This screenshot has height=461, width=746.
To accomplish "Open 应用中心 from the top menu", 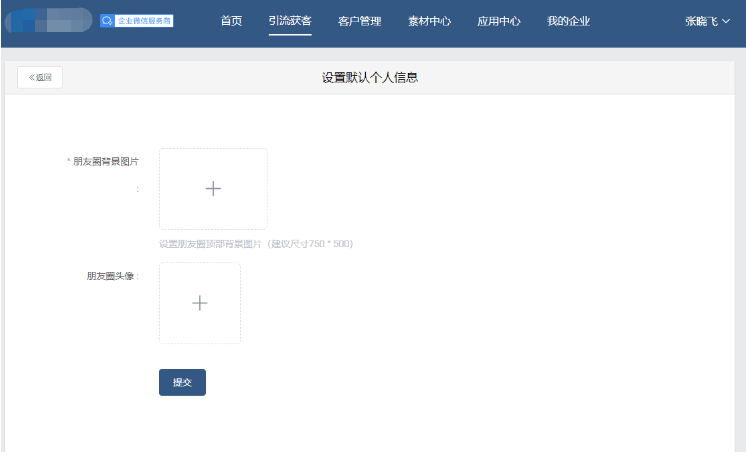I will (498, 21).
